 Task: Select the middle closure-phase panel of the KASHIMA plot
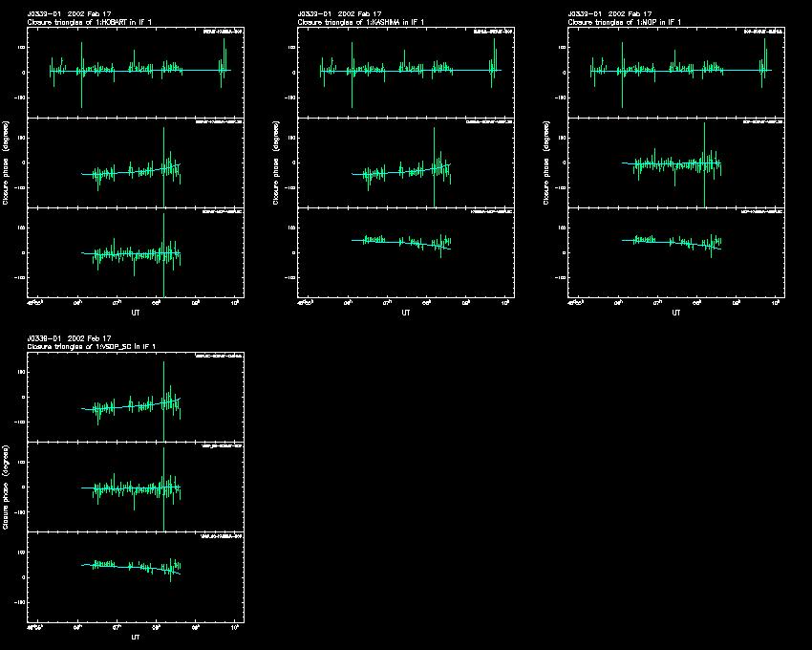[x=406, y=162]
